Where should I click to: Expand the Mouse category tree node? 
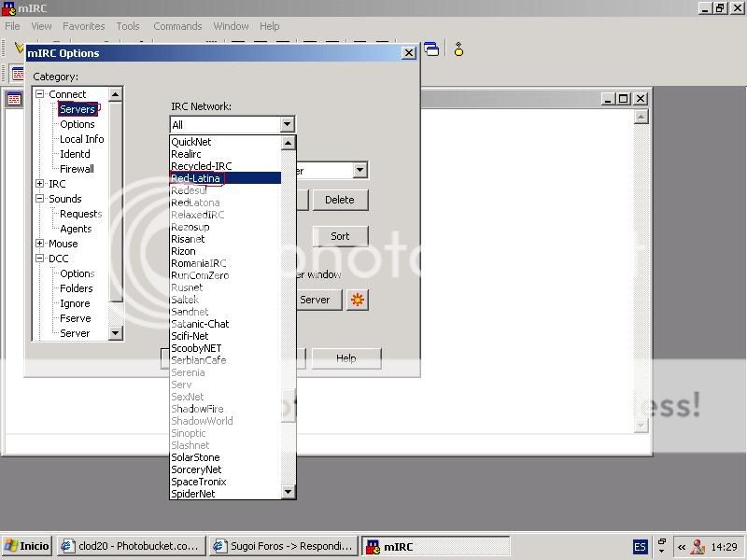40,244
